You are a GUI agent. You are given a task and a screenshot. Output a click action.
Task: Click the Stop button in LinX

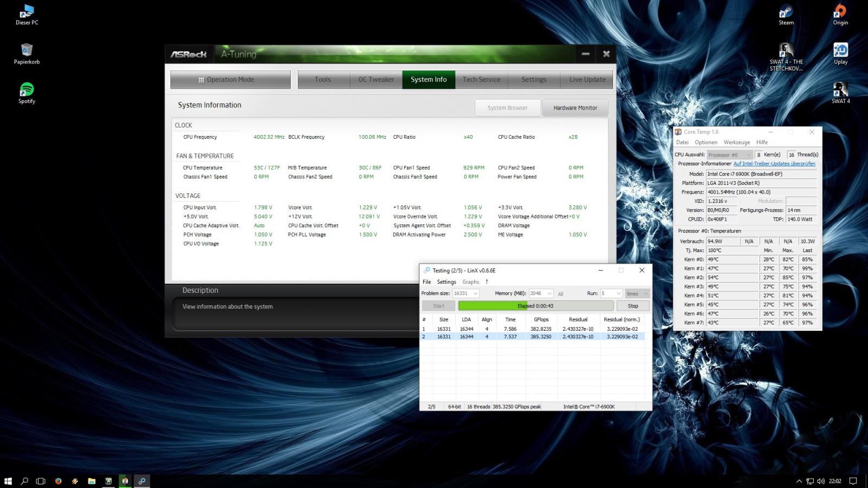click(633, 306)
